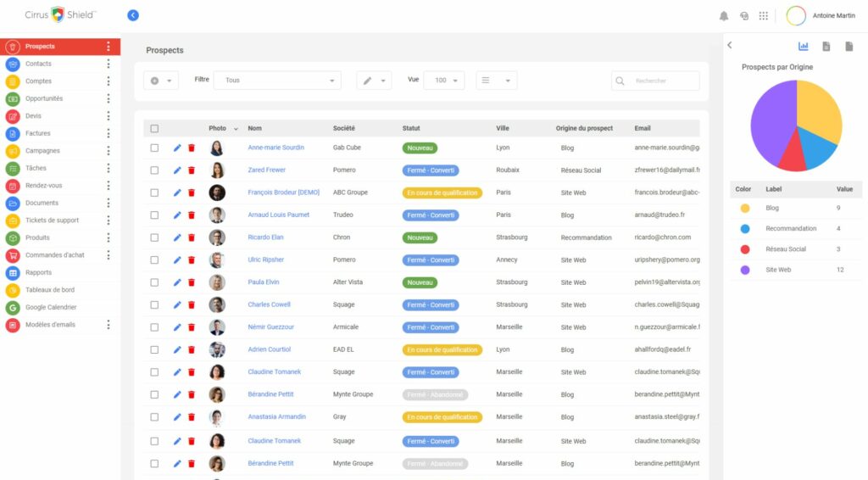The width and height of the screenshot is (868, 480).
Task: Open options menu for Prospects in sidebar
Action: click(108, 47)
